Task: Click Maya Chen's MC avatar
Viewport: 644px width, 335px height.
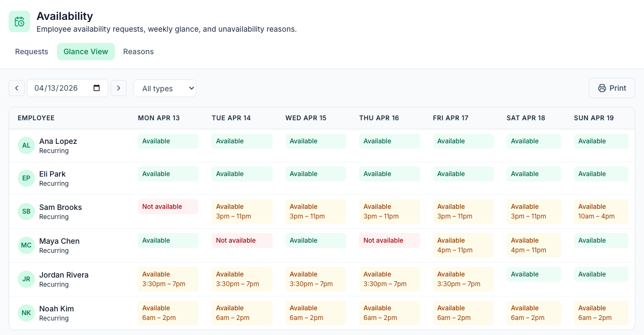Action: click(x=26, y=245)
